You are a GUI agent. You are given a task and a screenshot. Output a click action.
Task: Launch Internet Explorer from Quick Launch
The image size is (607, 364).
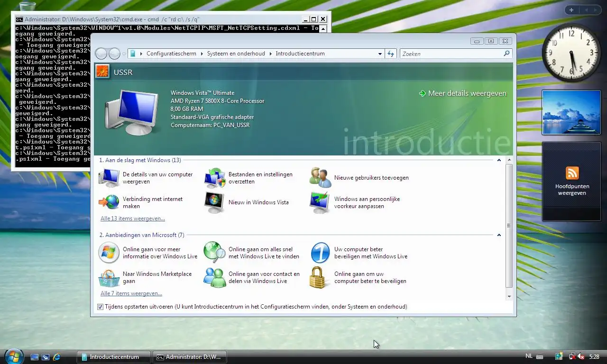point(57,357)
